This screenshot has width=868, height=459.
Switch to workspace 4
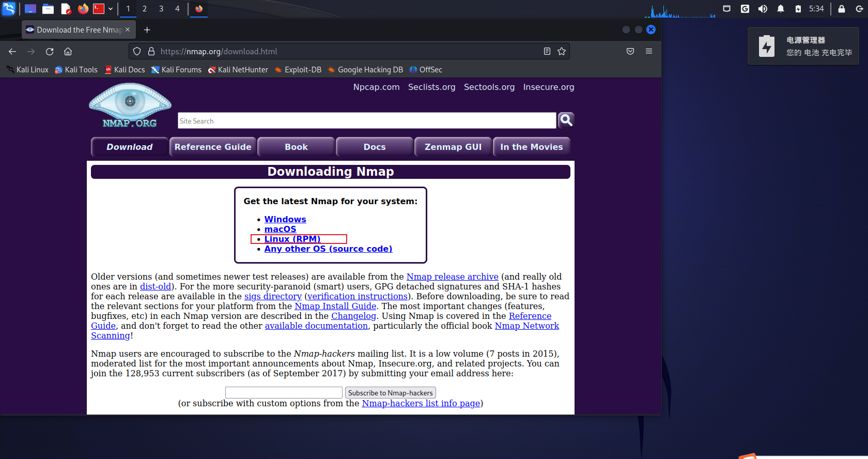177,9
